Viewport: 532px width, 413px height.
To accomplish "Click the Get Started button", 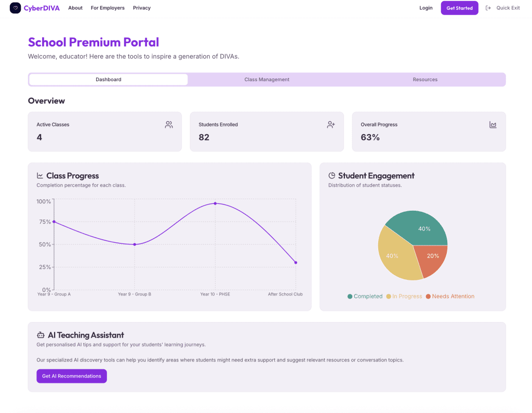I will coord(459,8).
